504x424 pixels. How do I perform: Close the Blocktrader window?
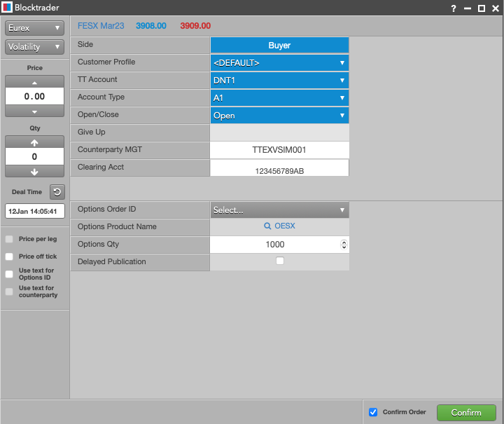[496, 8]
